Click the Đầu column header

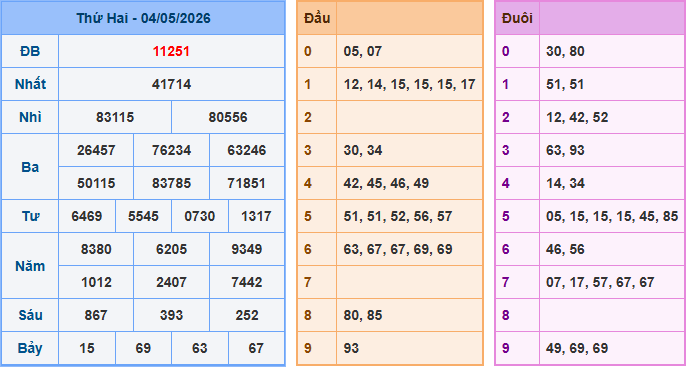[317, 18]
